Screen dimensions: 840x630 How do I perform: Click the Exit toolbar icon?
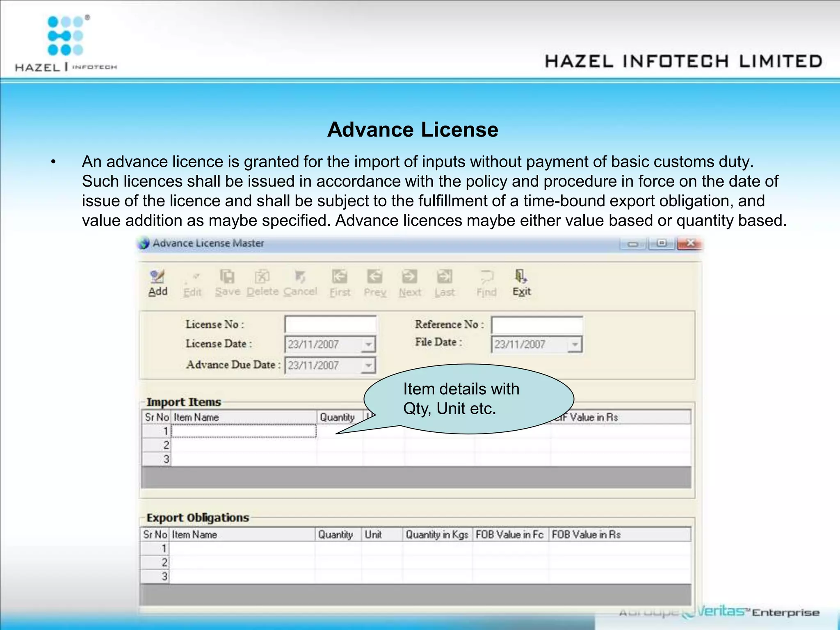tap(521, 283)
